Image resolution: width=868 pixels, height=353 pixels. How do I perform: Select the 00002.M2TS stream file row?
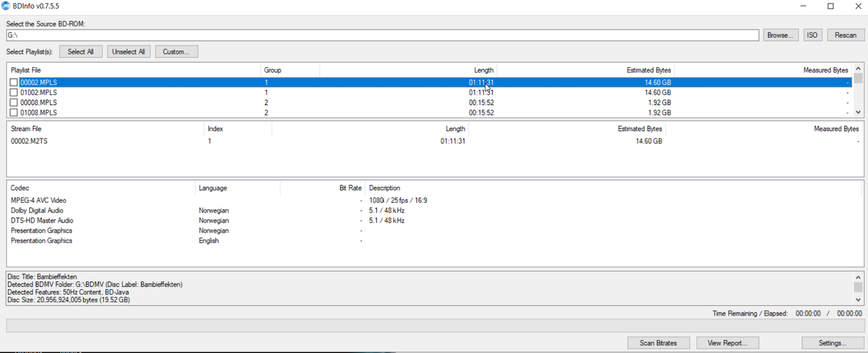coord(434,141)
